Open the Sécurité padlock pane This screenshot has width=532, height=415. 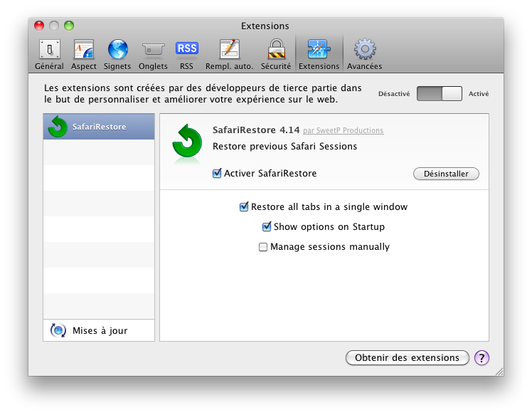276,54
